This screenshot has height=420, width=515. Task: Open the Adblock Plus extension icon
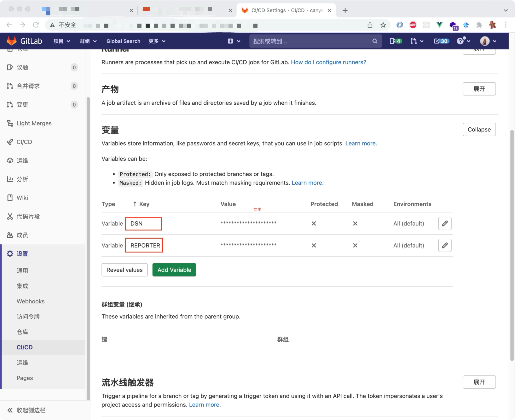point(413,25)
